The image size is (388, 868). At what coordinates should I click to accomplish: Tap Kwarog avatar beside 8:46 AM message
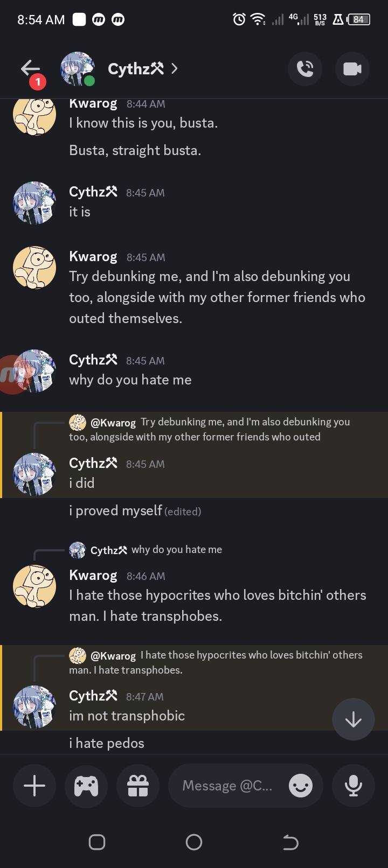[34, 586]
